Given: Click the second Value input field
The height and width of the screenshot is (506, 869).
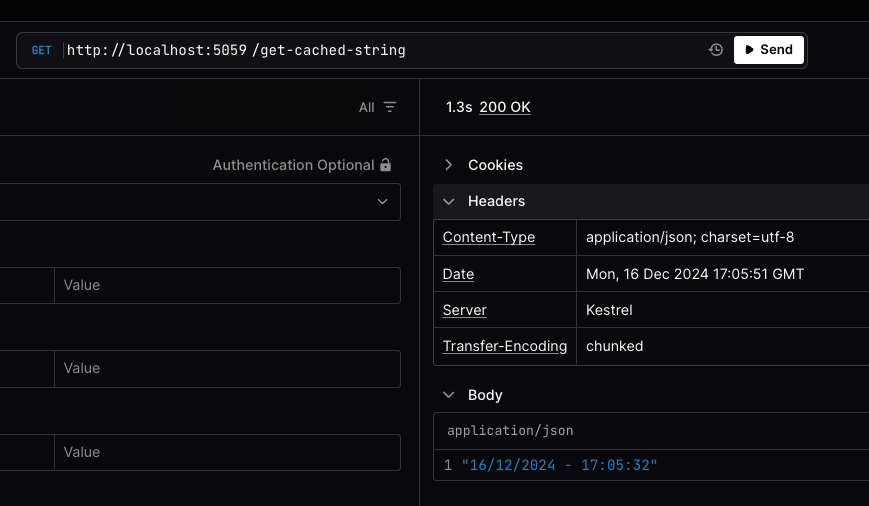Looking at the screenshot, I should click(x=227, y=368).
